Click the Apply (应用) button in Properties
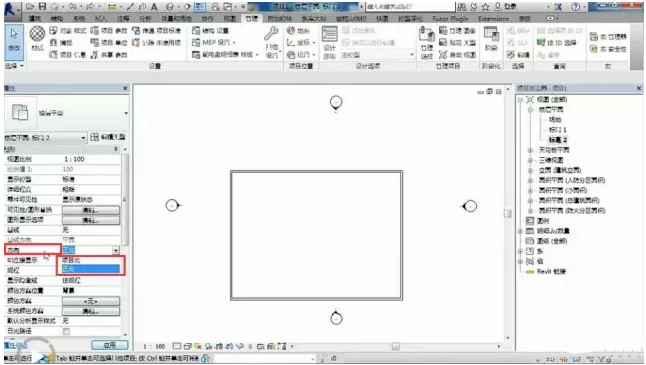Screen dimensions: 646x365 (x=110, y=345)
